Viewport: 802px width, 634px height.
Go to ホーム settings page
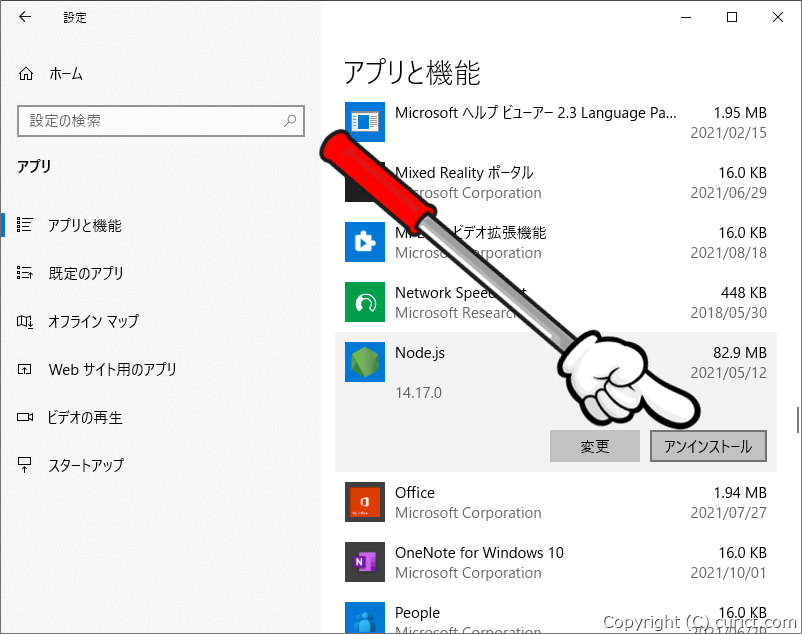[66, 74]
